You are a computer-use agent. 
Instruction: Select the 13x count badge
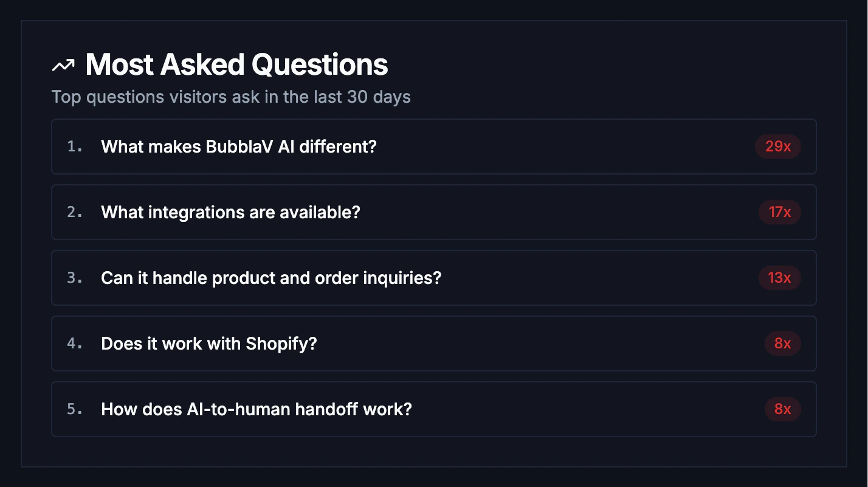[779, 278]
